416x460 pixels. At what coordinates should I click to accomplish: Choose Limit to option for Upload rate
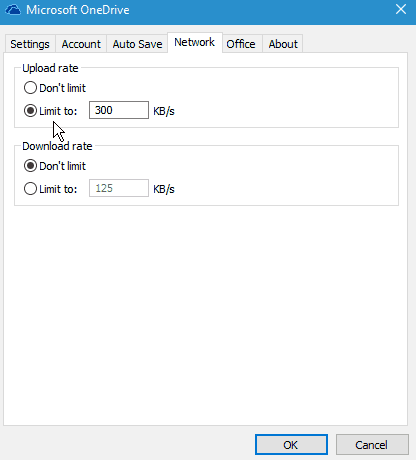click(x=51, y=111)
